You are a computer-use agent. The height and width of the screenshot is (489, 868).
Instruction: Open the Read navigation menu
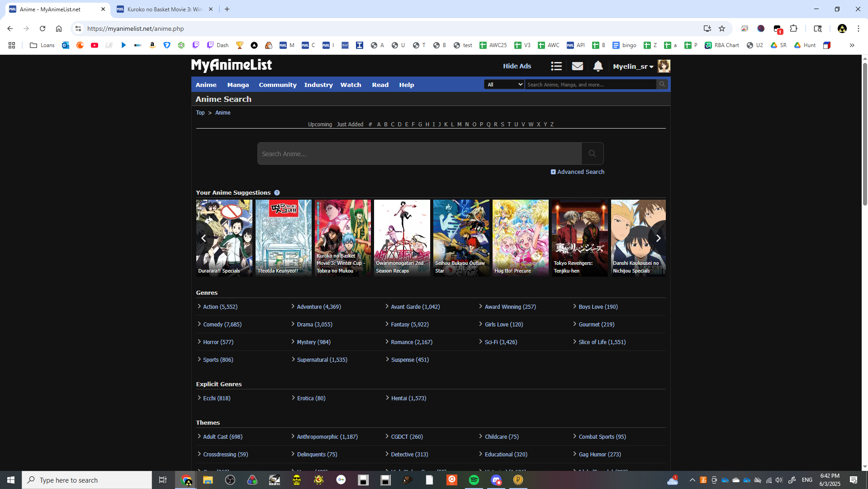[380, 85]
